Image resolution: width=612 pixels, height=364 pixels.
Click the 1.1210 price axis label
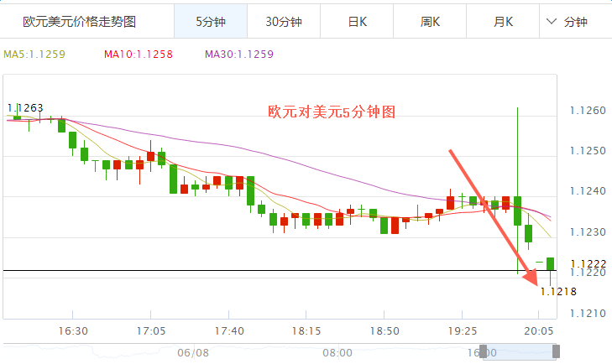point(588,314)
